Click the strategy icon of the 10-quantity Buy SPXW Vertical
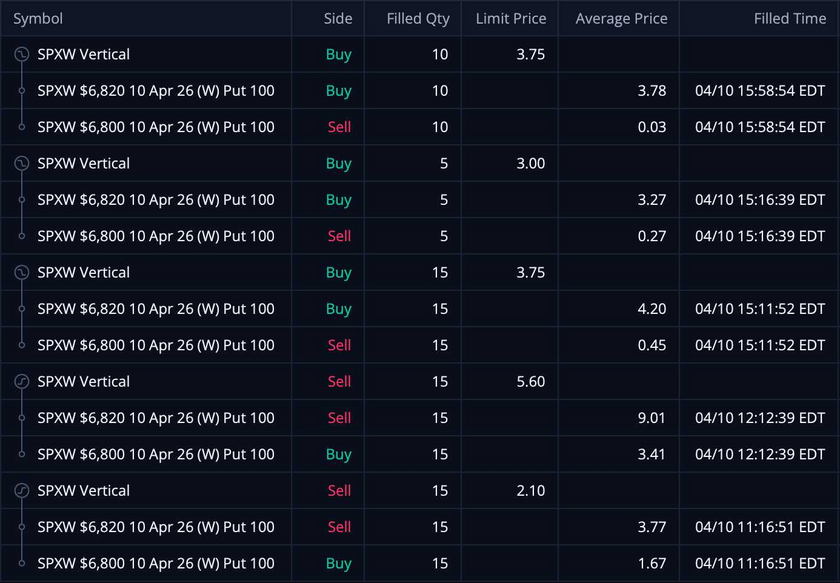 point(21,55)
